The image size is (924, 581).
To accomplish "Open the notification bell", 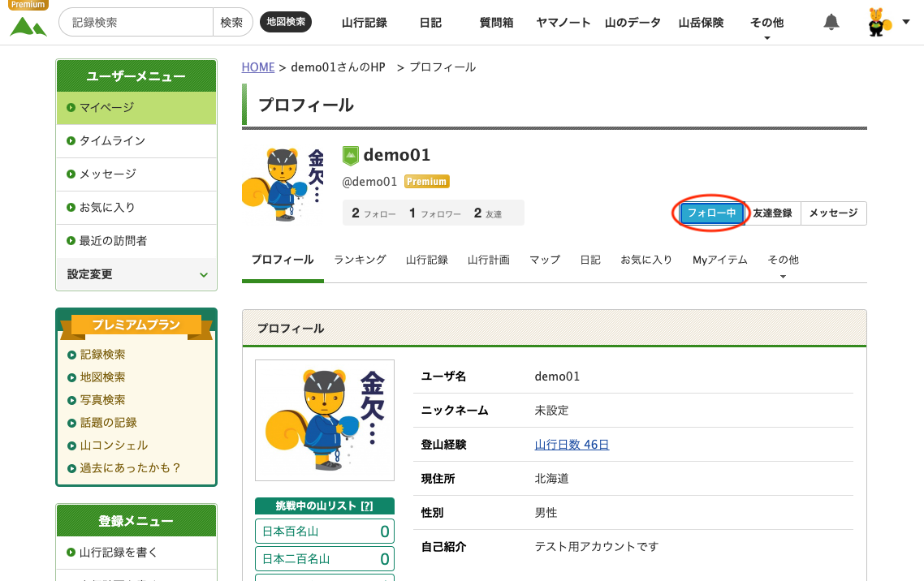I will pyautogui.click(x=831, y=23).
